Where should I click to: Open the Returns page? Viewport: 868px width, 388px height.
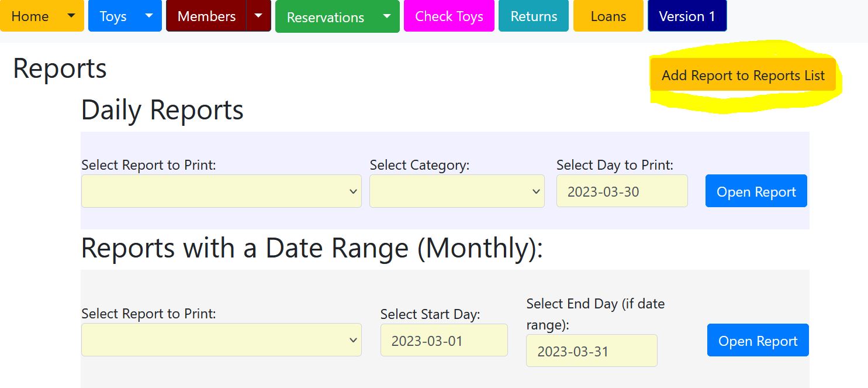pos(534,16)
